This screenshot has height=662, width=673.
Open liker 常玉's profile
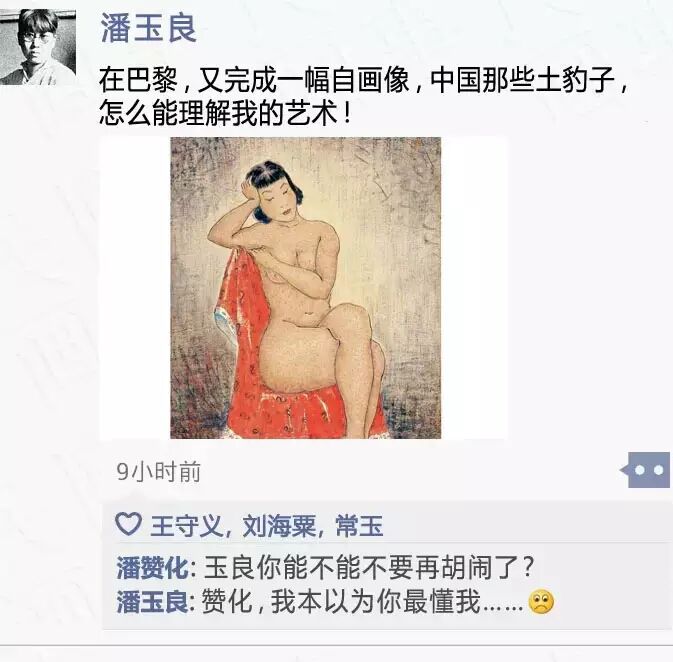pos(359,525)
